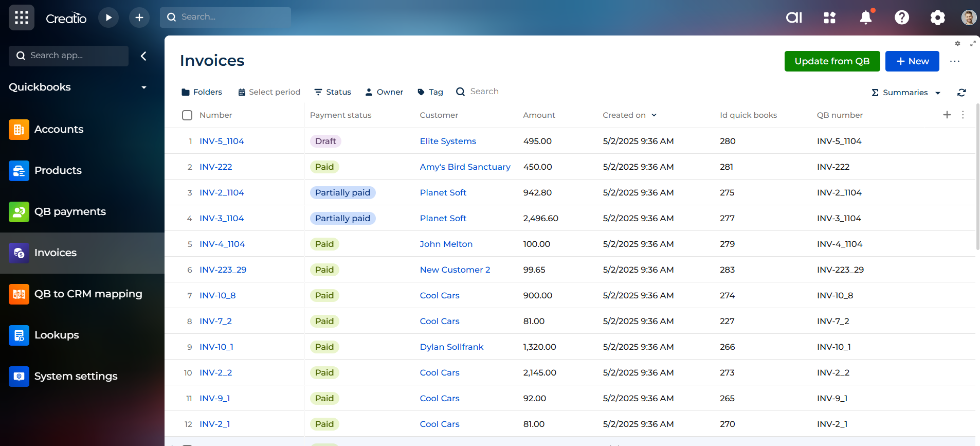Go to the Lookups section

click(x=57, y=335)
